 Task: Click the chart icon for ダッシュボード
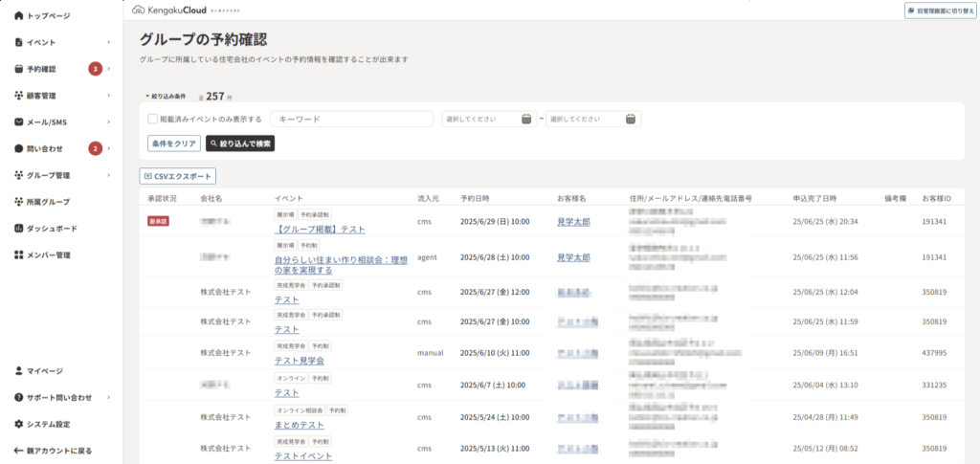click(x=19, y=229)
